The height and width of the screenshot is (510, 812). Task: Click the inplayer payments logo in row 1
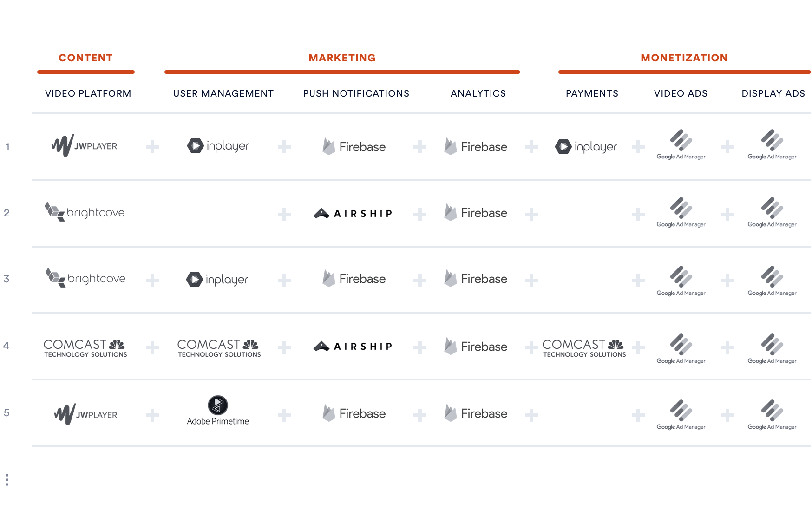[x=586, y=147]
